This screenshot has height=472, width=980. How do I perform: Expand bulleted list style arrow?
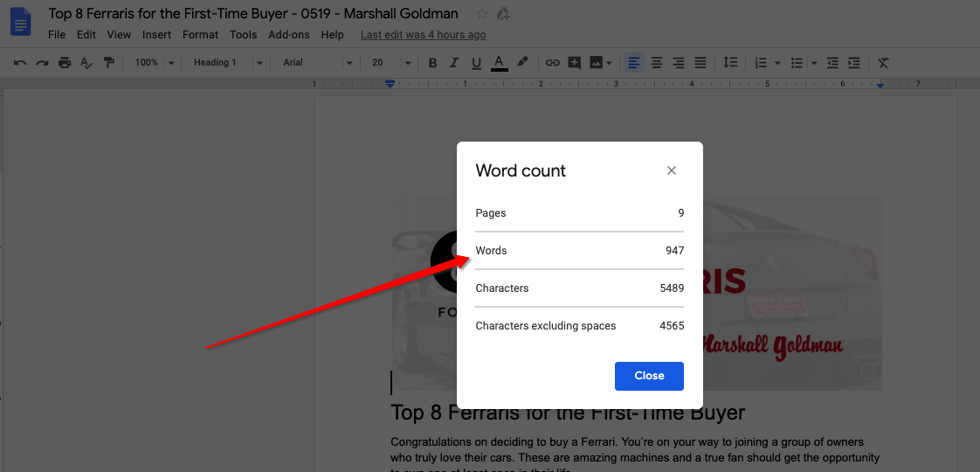[x=814, y=63]
